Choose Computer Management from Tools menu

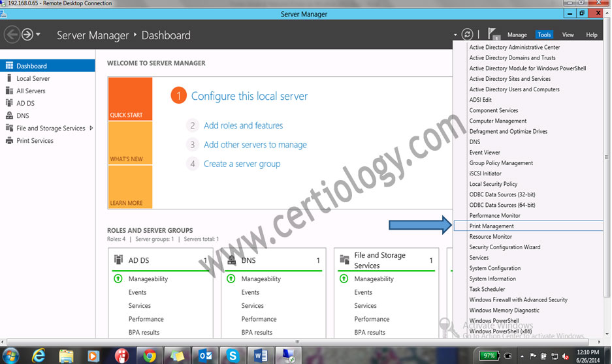click(x=498, y=121)
